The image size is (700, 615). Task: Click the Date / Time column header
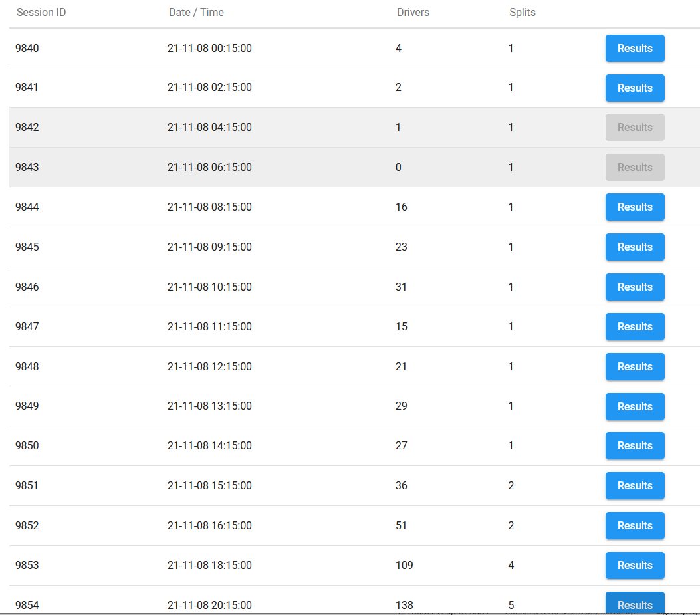pos(196,13)
